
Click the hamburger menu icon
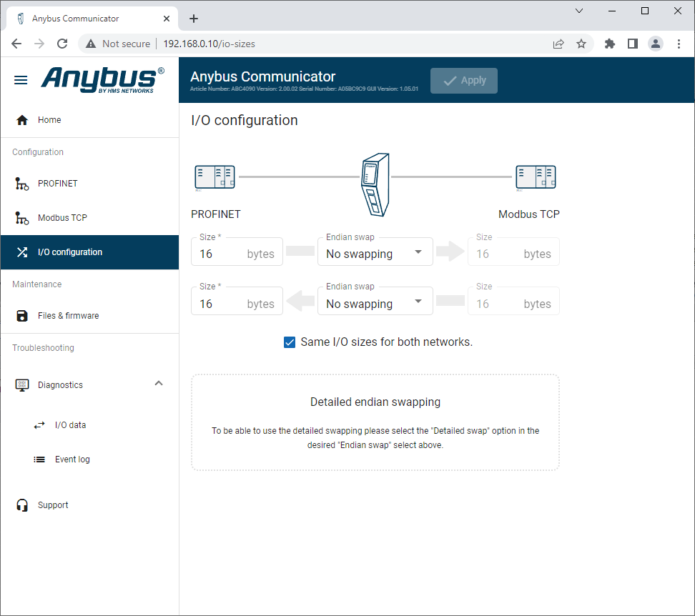(x=21, y=80)
